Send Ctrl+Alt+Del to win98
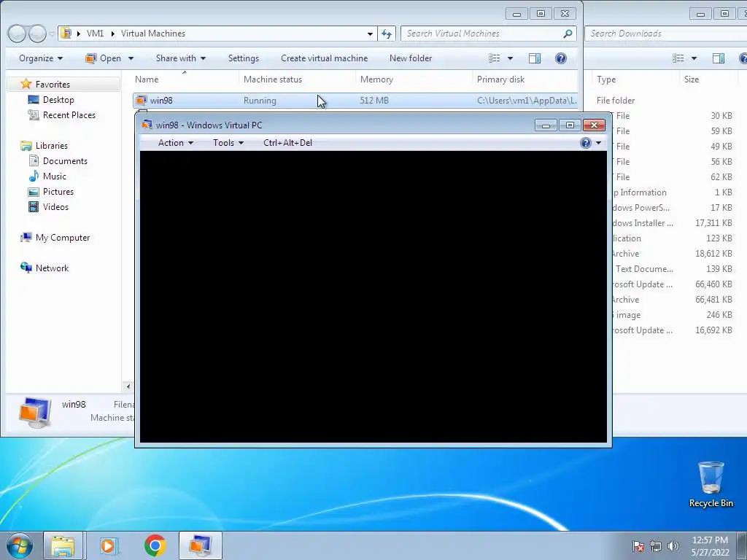The image size is (747, 560). pos(287,143)
